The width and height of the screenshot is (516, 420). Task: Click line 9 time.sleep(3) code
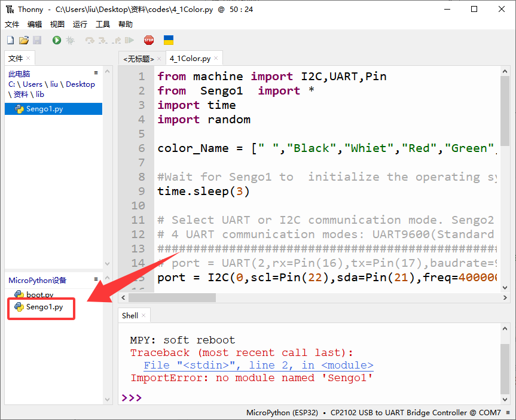[203, 191]
